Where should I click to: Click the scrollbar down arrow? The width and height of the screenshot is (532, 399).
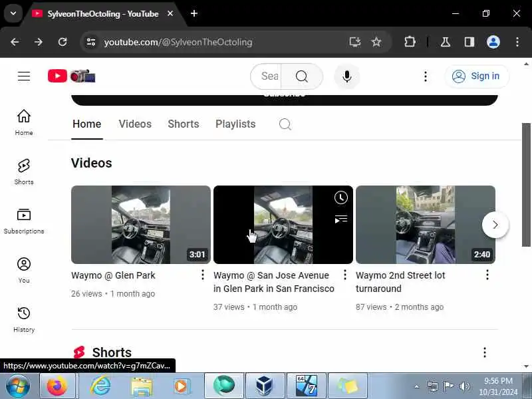pyautogui.click(x=526, y=366)
